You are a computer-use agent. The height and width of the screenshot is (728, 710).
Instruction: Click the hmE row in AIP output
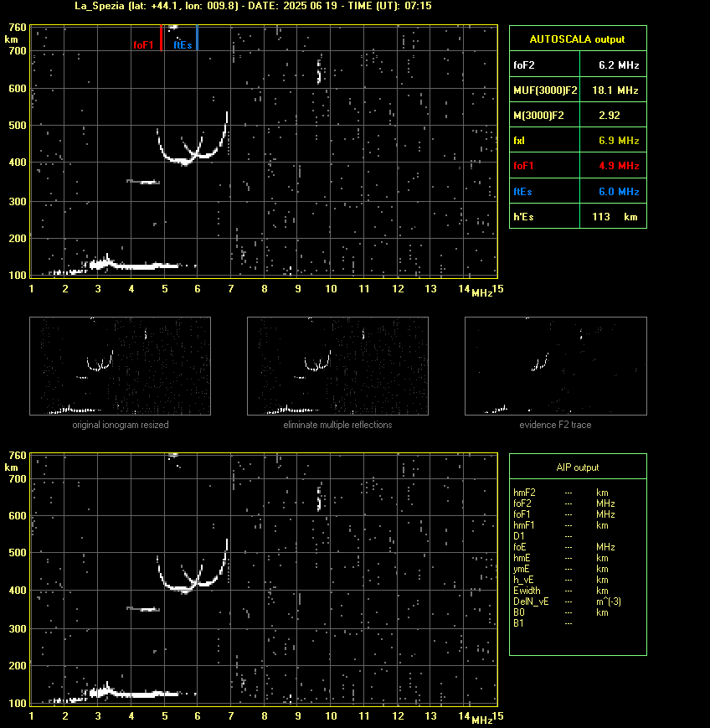click(561, 558)
